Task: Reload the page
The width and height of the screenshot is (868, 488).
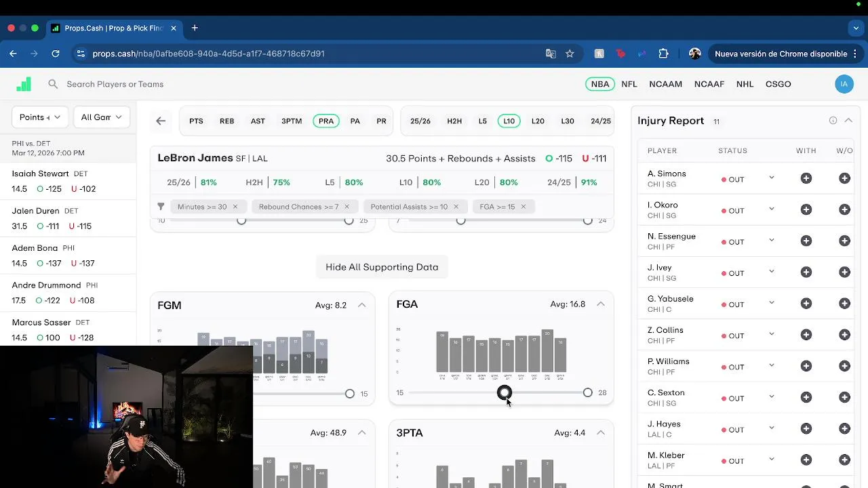Action: [56, 54]
